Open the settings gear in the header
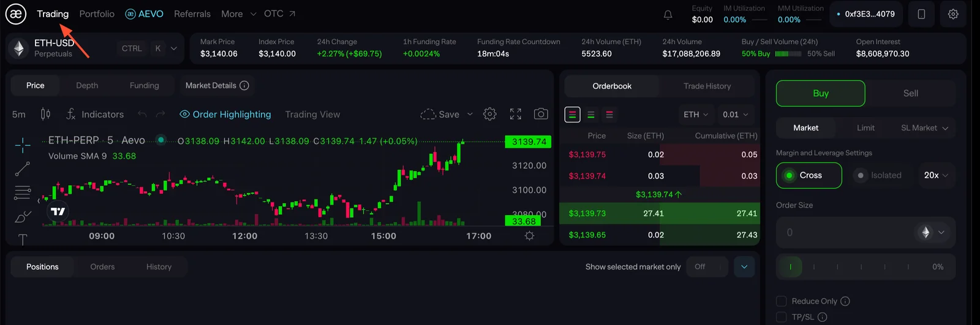The image size is (980, 325). 953,14
